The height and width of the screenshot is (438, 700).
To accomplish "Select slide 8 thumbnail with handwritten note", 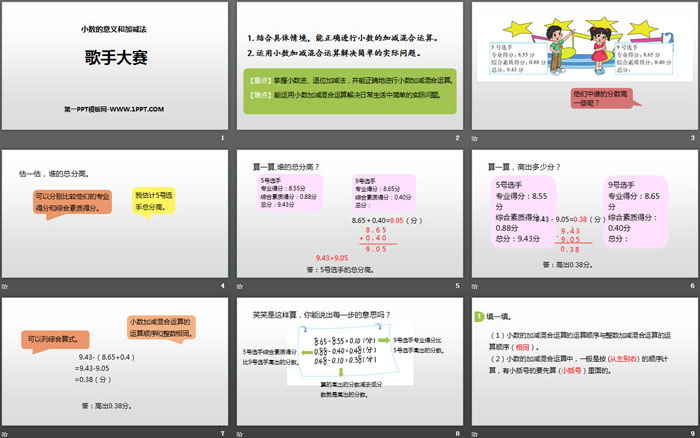I will tap(350, 362).
